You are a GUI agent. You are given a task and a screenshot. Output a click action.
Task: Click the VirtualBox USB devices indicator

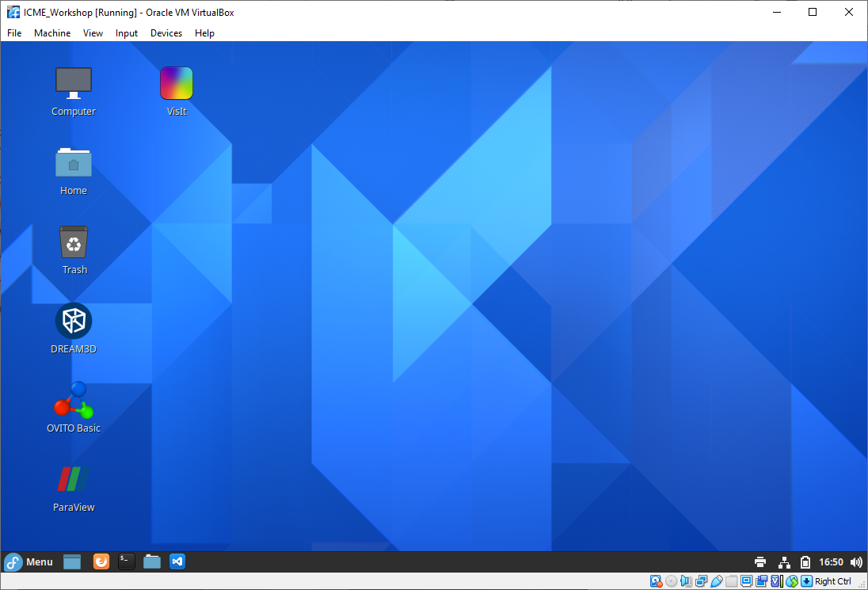pos(716,581)
